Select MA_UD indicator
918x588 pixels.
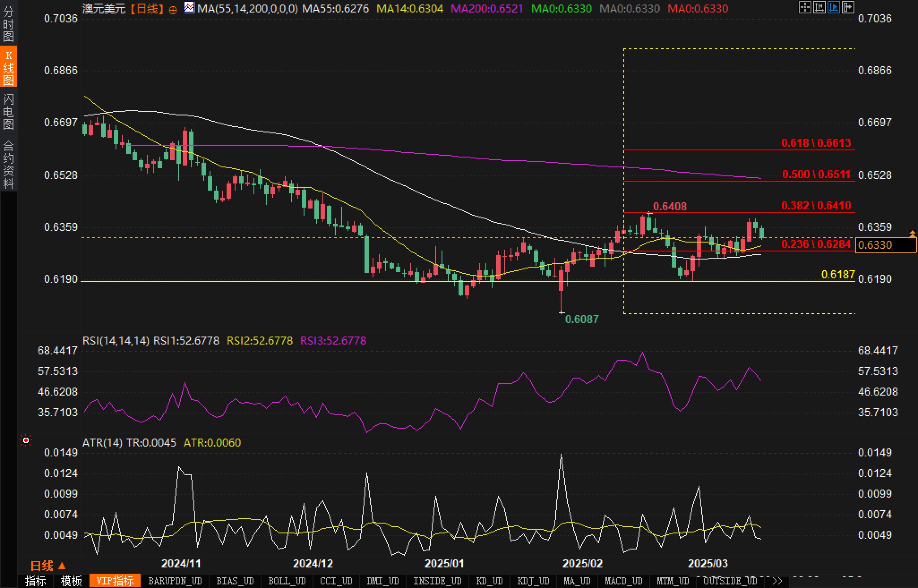pos(577,581)
